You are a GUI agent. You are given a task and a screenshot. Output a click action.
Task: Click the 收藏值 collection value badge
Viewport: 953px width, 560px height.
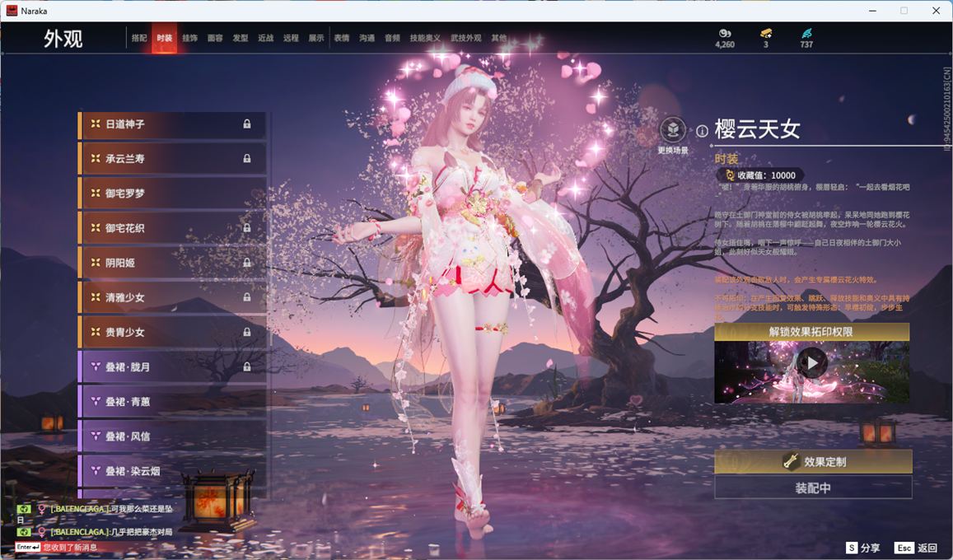pos(760,175)
